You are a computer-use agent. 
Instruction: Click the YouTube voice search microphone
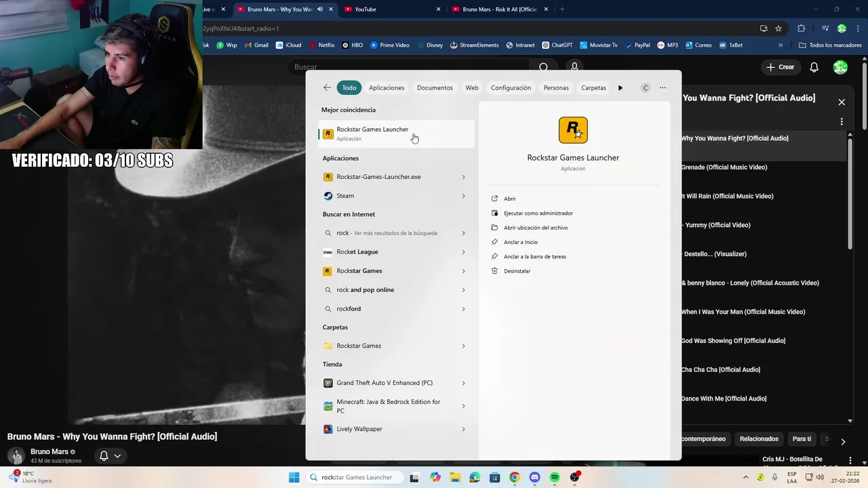(574, 67)
